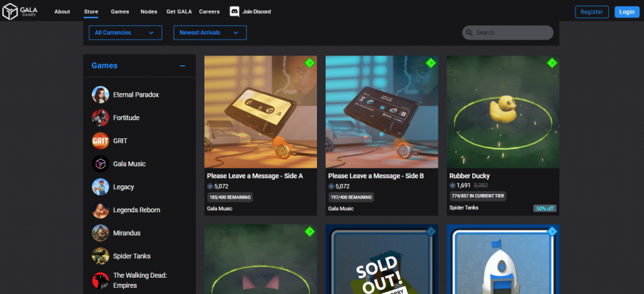This screenshot has width=644, height=294.
Task: Collapse the Games filter section
Action: click(x=182, y=65)
